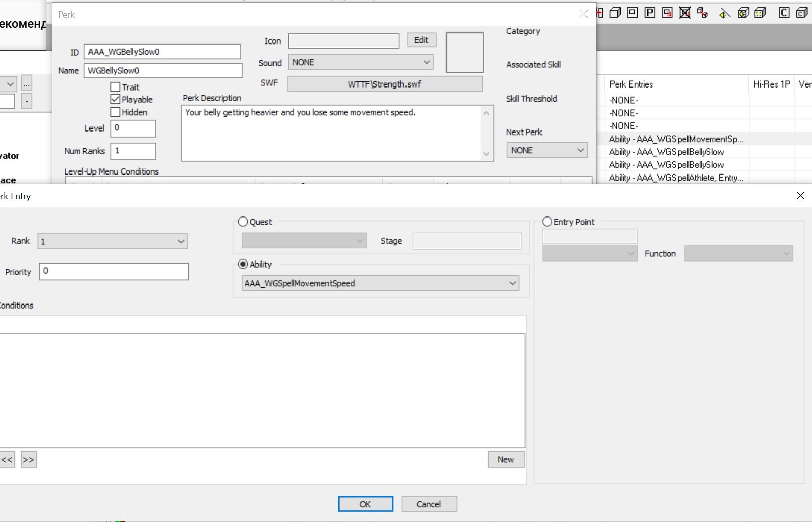Click the Icon path field
The image size is (812, 522).
click(x=344, y=41)
